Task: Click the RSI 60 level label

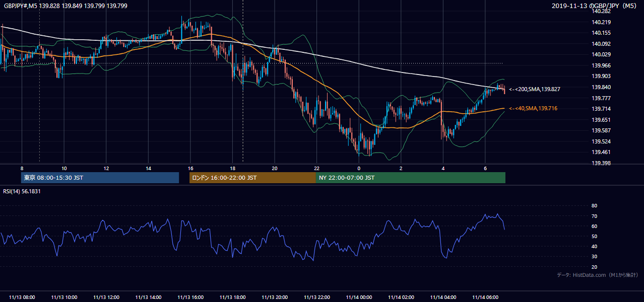Action: click(594, 226)
